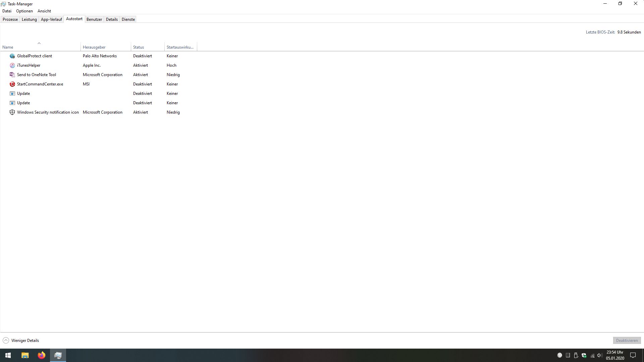Image resolution: width=644 pixels, height=362 pixels.
Task: Open the Optionen menu
Action: tap(24, 11)
